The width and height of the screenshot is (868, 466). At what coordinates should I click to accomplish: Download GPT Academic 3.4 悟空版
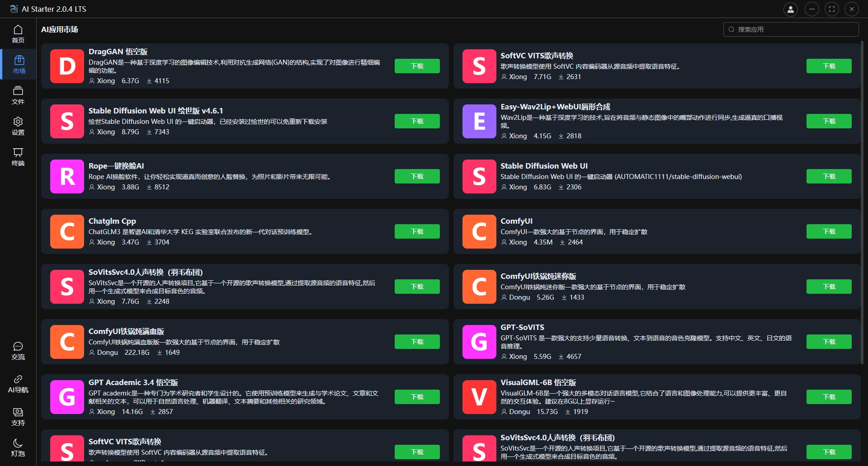tap(417, 396)
